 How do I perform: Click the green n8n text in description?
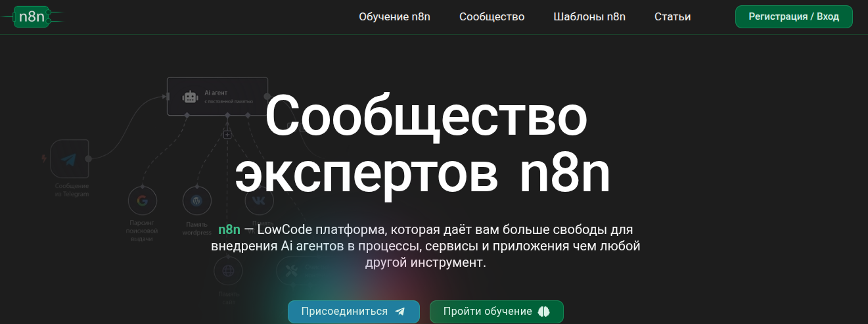click(x=229, y=230)
